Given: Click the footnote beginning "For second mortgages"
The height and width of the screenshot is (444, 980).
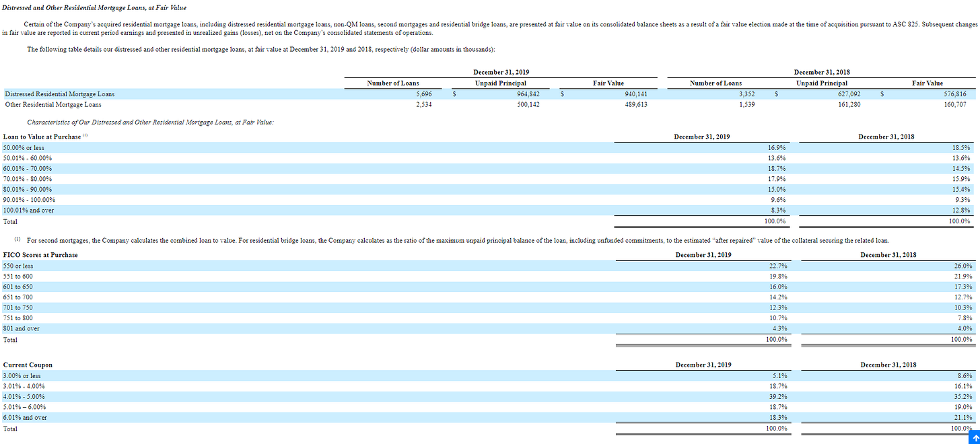Looking at the screenshot, I should (457, 240).
